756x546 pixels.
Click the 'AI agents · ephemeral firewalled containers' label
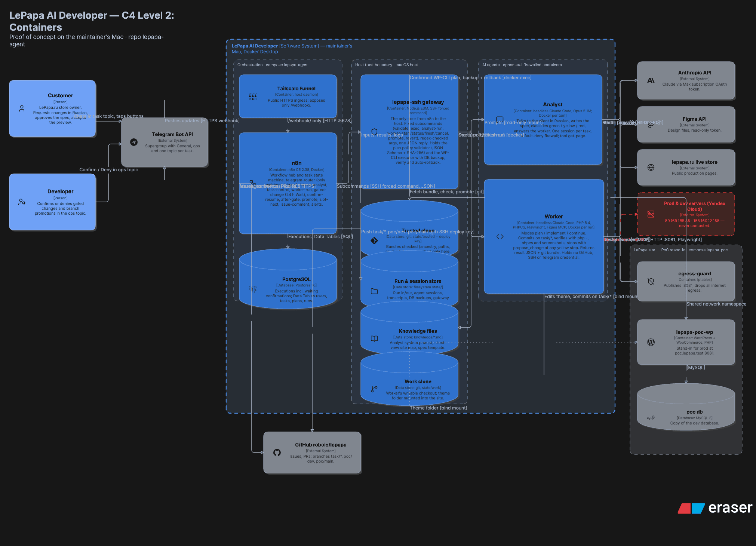[522, 65]
